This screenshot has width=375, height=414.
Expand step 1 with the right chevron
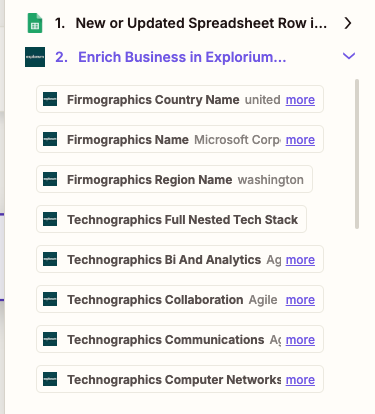point(348,23)
